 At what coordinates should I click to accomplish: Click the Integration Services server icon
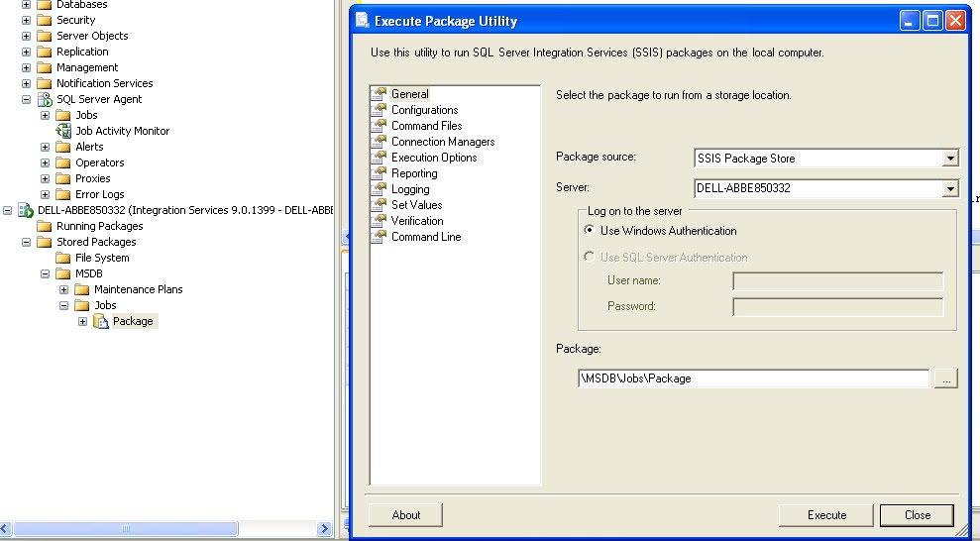coord(26,210)
